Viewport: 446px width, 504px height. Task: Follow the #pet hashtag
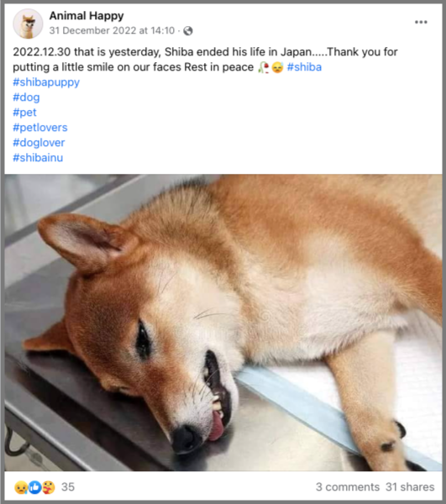pyautogui.click(x=24, y=113)
